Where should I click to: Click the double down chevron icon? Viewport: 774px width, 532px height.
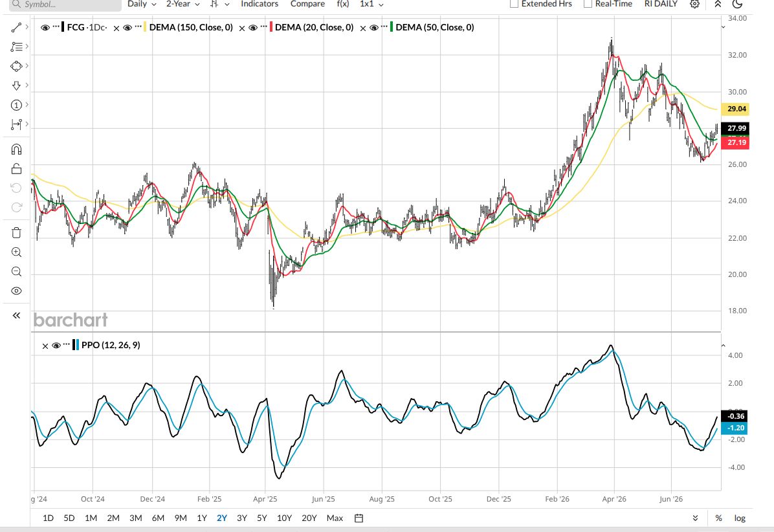[695, 518]
